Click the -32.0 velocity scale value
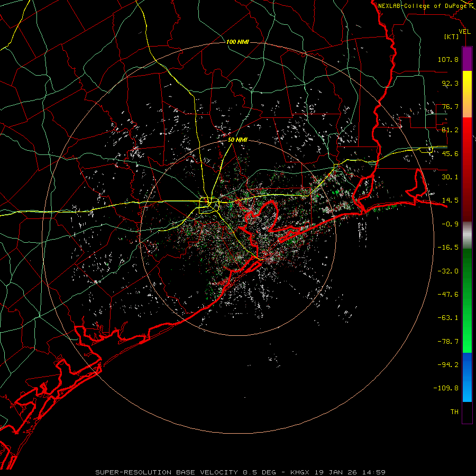This screenshot has height=476, width=476. [448, 271]
